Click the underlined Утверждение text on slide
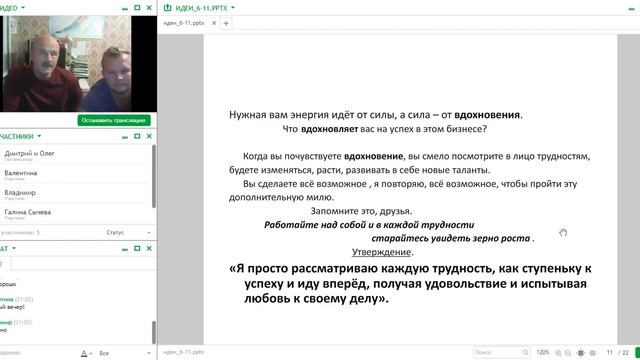640x360 pixels. [381, 252]
